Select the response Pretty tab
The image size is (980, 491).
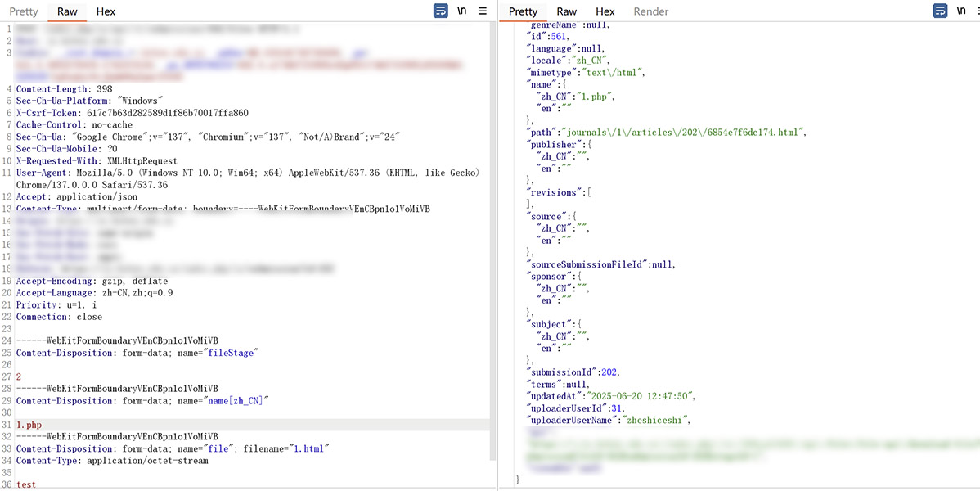(523, 11)
